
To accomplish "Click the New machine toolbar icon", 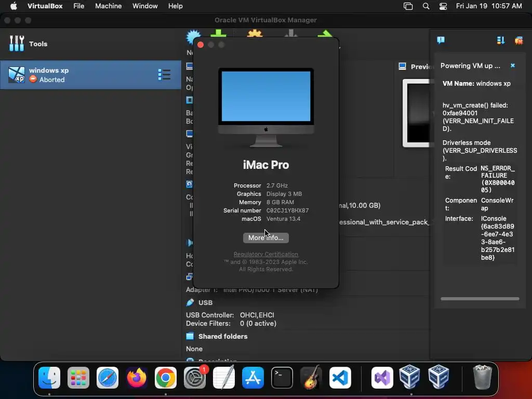I will pos(194,36).
